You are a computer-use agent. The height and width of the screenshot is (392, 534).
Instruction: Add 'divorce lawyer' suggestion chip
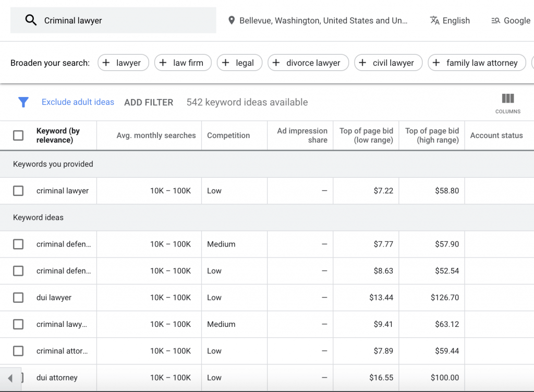tap(308, 63)
